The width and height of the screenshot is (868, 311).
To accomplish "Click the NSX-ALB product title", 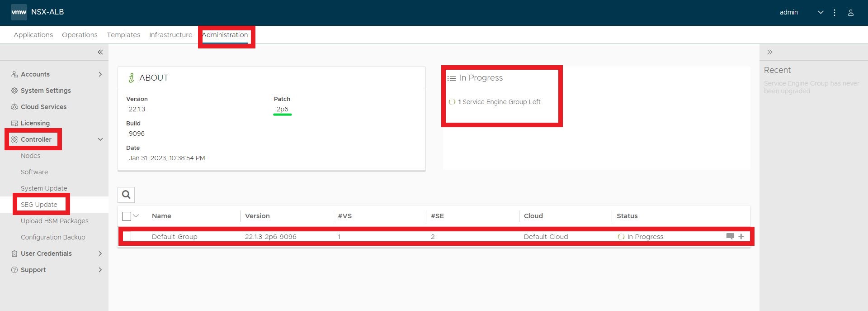I will pos(47,12).
